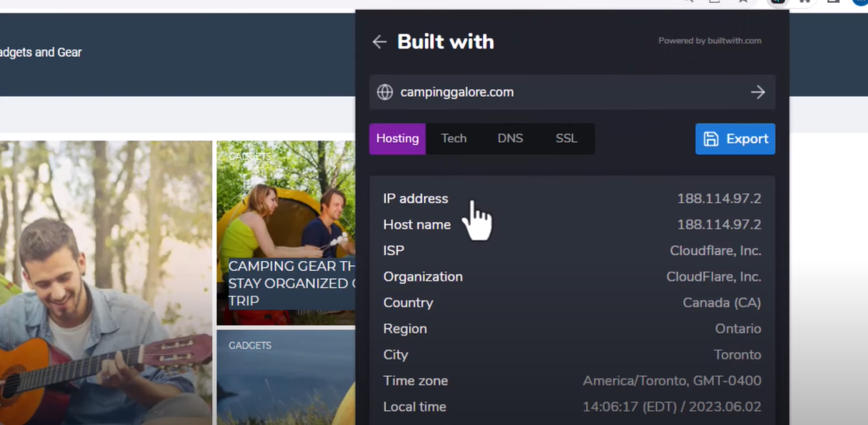Click the Host name label
Viewport: 868px width, 425px height.
[417, 224]
